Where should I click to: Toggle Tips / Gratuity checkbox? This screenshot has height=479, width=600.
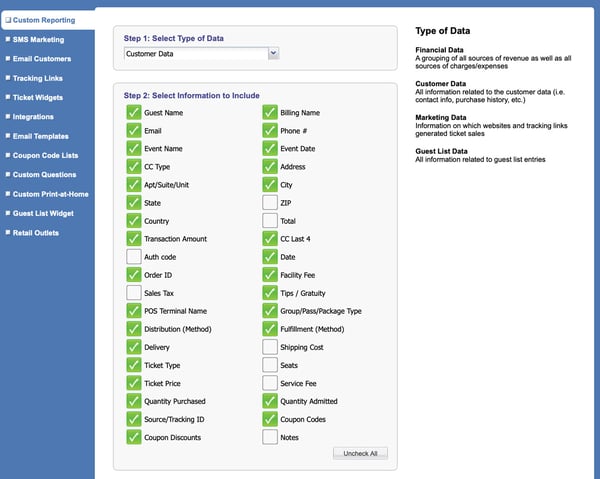pos(270,293)
